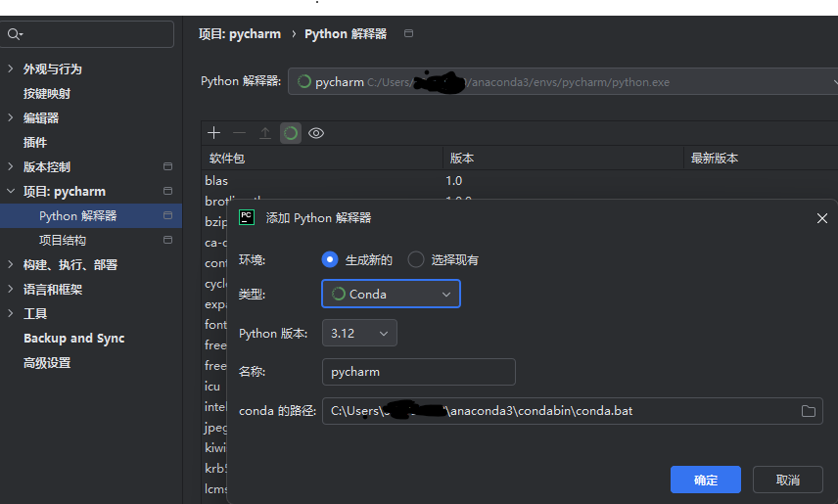Collapse the 项目: pycharm section
838x504 pixels.
(10, 191)
